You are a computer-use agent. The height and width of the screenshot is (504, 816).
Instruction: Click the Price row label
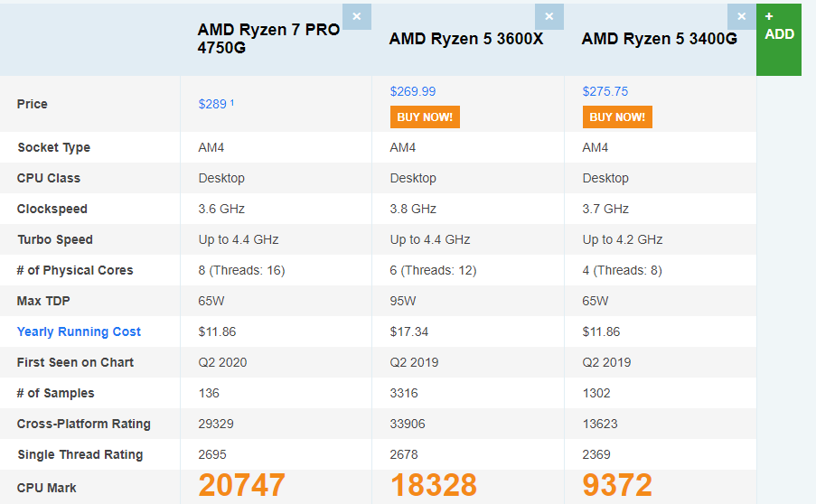pos(33,104)
